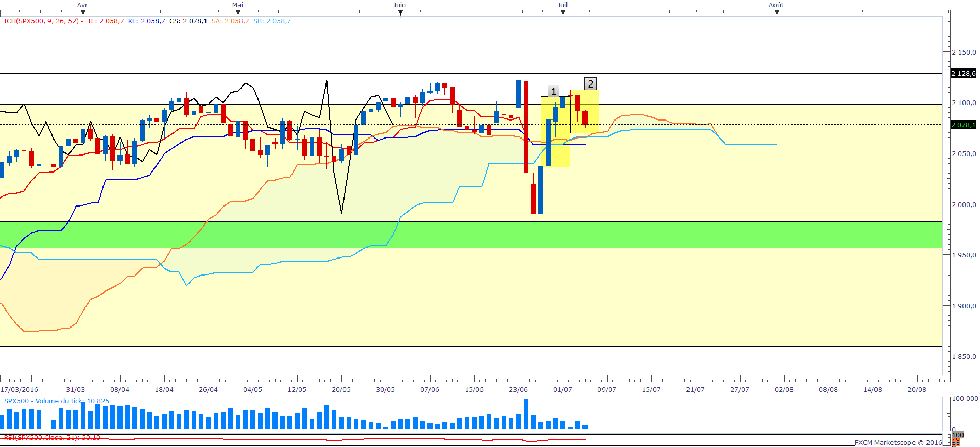Click the 01/07 date label
The image size is (980, 447).
(x=563, y=390)
